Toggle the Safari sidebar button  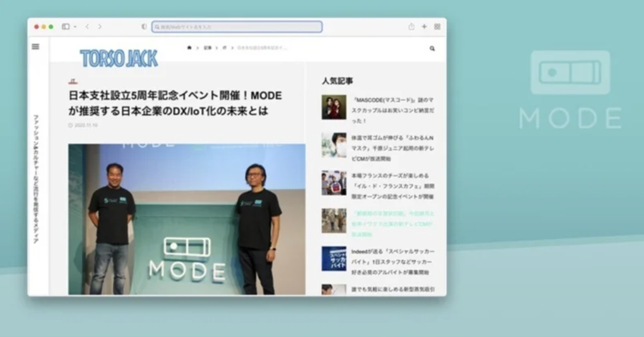[66, 27]
